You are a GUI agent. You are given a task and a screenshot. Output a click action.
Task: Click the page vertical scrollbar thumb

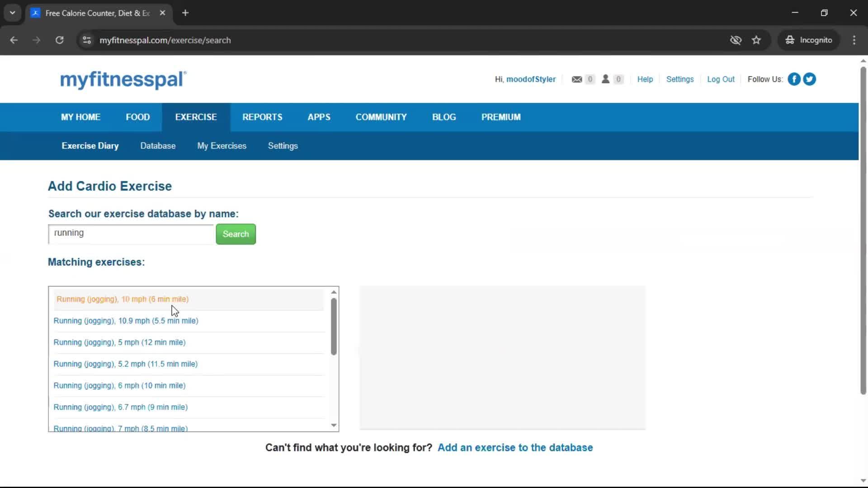pyautogui.click(x=863, y=230)
